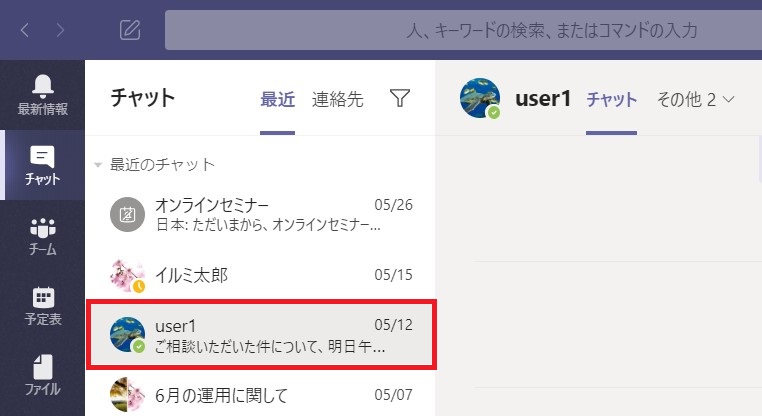Click the search and command input box

point(463,30)
